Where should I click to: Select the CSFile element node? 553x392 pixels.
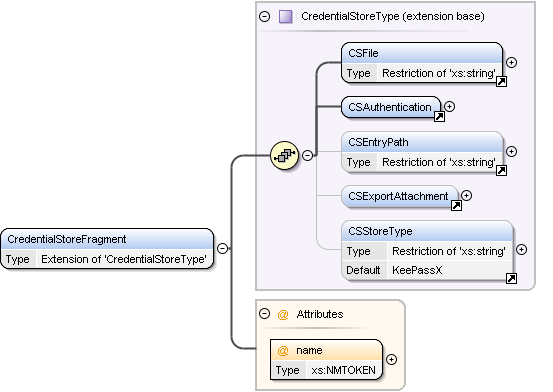(422, 63)
